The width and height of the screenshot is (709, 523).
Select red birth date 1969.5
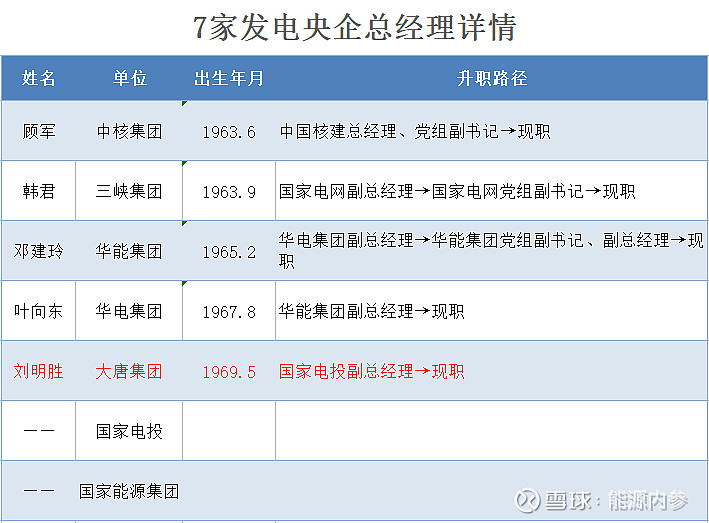point(229,372)
